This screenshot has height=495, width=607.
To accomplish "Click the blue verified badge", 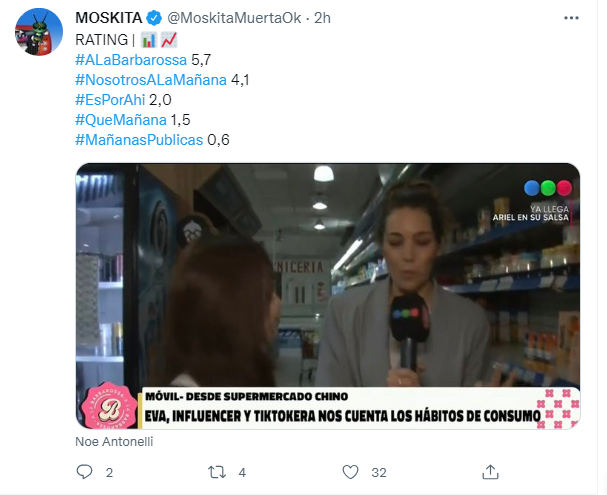I will 154,18.
